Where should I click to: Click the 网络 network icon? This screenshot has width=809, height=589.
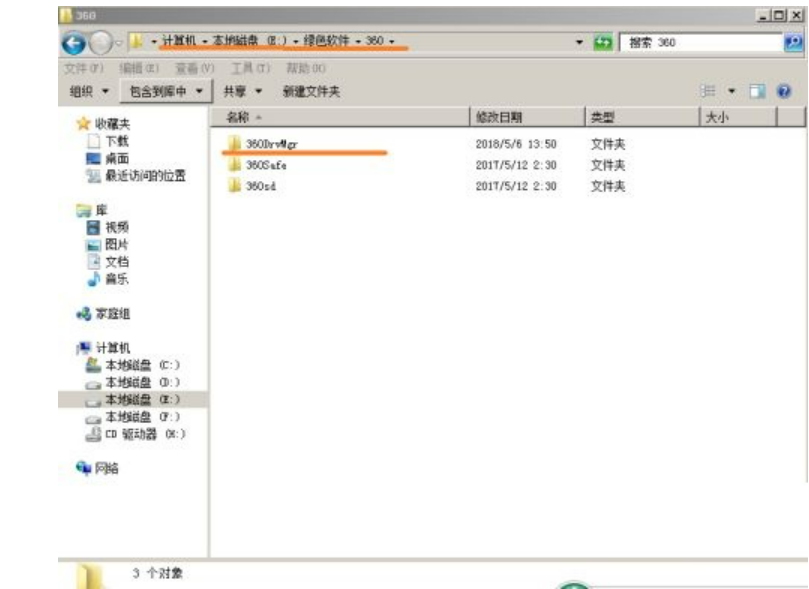pos(83,468)
